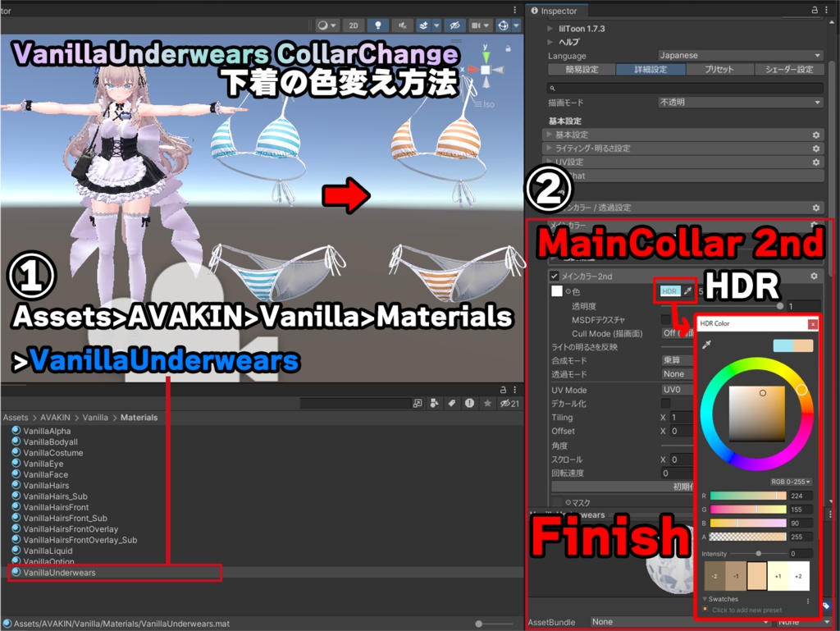Enable the メインカラー2nd checkbox
Image resolution: width=840 pixels, height=631 pixels.
pos(555,277)
